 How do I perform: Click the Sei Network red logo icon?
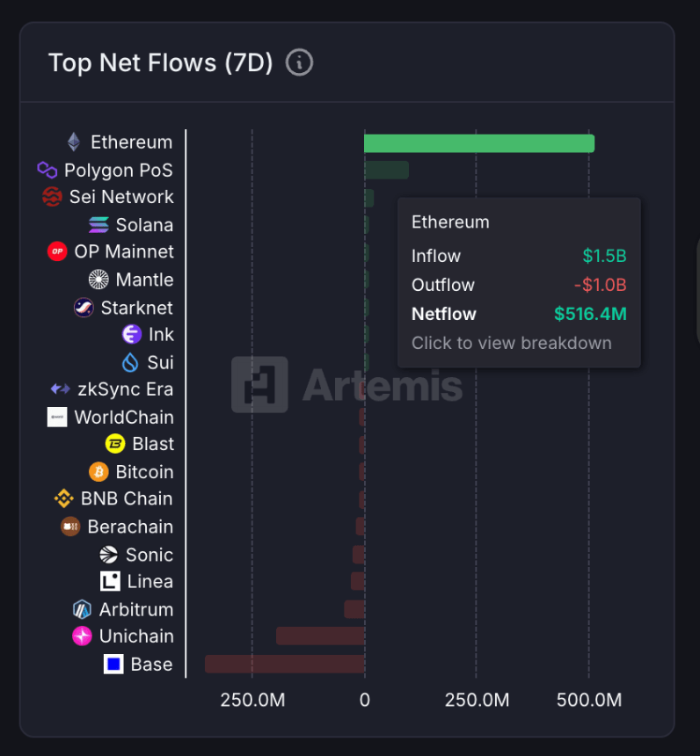[55, 197]
